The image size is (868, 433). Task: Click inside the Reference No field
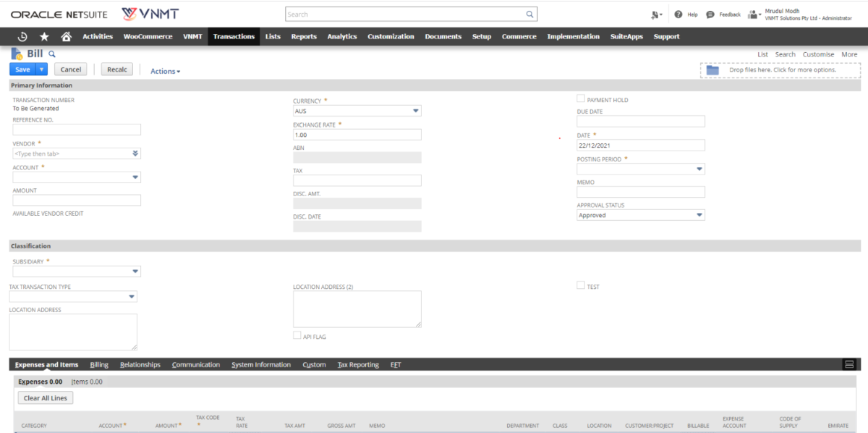(76, 129)
